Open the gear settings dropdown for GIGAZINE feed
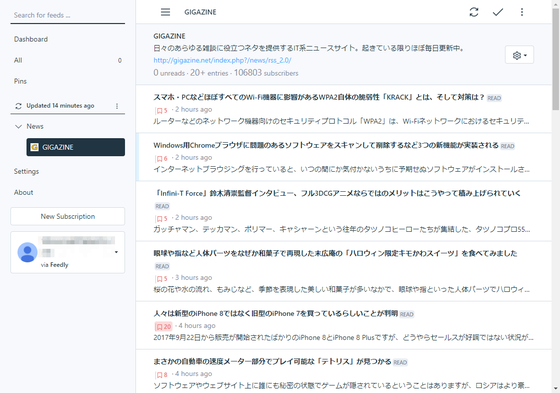560x393 pixels. (519, 55)
